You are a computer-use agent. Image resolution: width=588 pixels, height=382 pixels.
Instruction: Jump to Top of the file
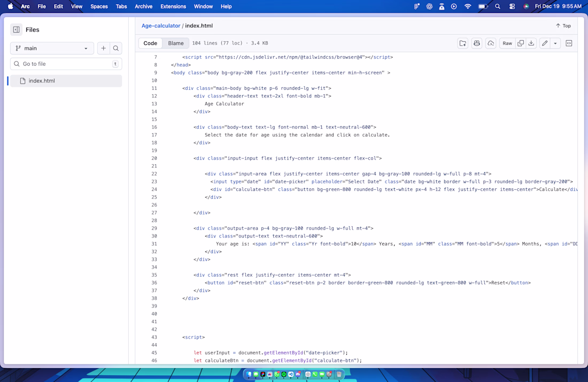(x=563, y=26)
